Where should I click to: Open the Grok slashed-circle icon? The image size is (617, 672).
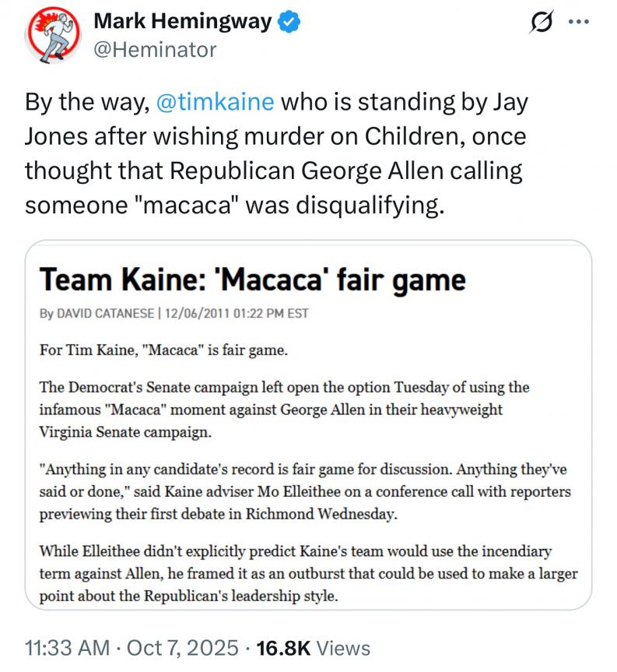click(535, 25)
